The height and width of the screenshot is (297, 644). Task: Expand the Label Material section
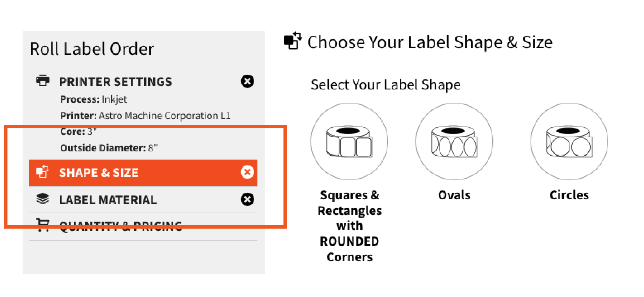108,199
